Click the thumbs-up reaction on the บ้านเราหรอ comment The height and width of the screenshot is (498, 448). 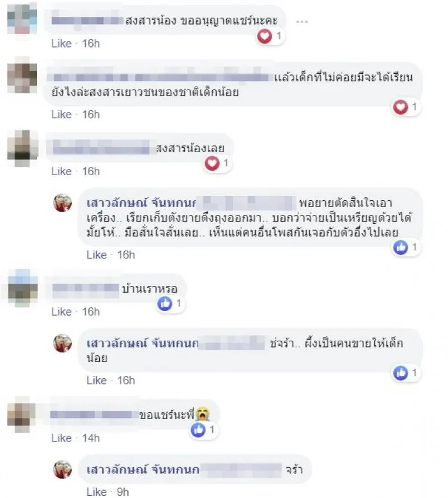tap(165, 304)
